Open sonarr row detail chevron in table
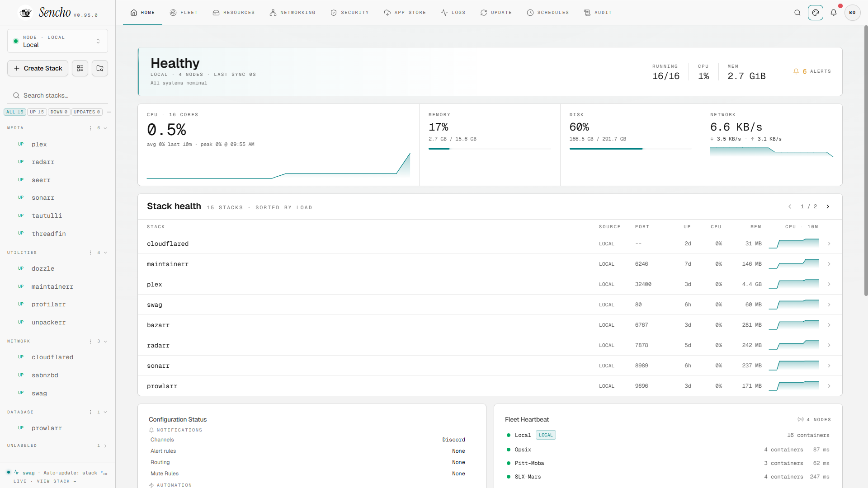868x488 pixels. 829,366
